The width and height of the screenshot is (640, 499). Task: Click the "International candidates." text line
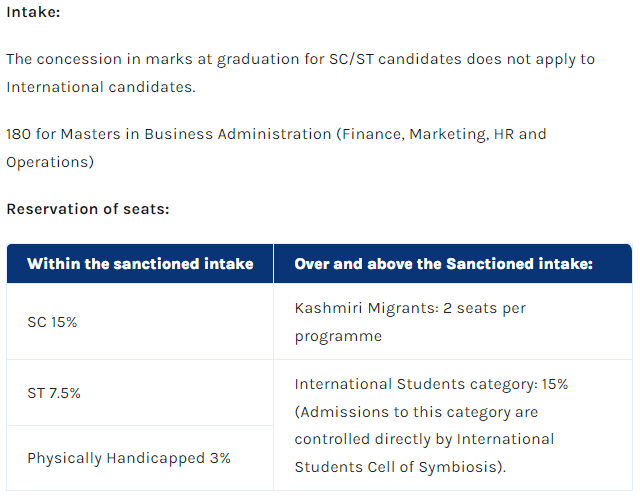pyautogui.click(x=100, y=87)
